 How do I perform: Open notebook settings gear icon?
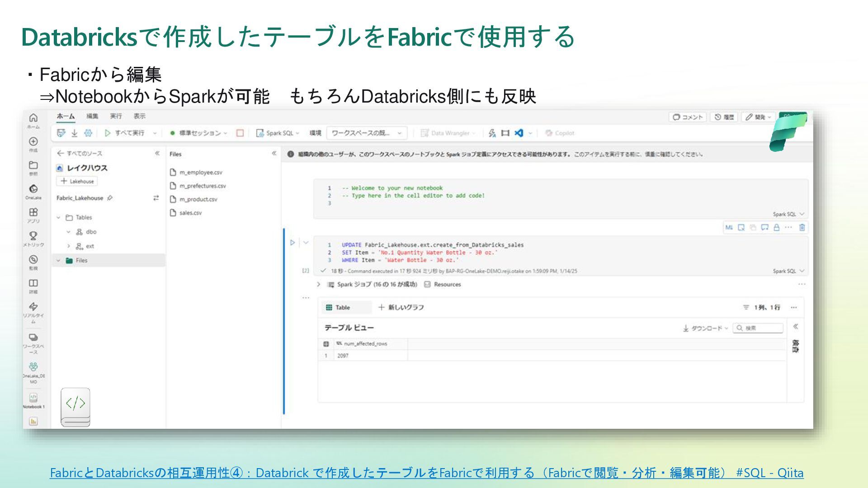click(88, 133)
